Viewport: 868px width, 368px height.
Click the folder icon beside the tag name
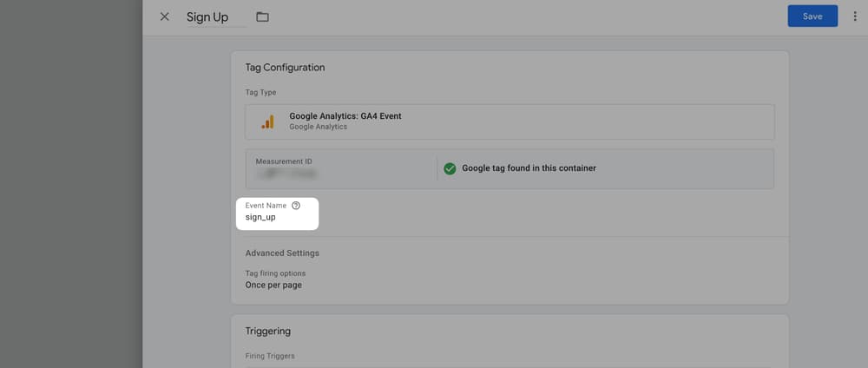262,17
